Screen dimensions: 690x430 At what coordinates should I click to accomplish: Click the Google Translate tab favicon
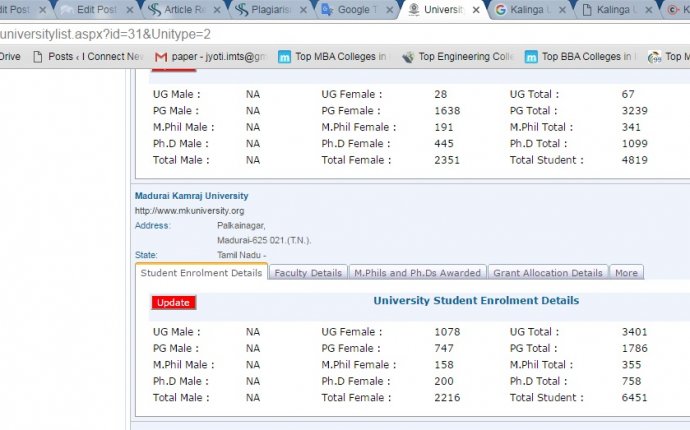tap(327, 10)
